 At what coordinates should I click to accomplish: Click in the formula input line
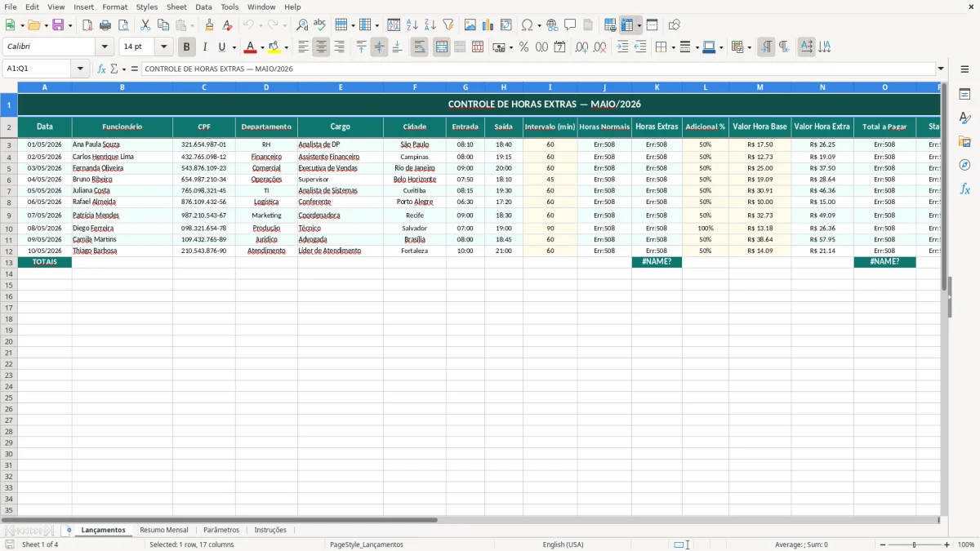(537, 69)
